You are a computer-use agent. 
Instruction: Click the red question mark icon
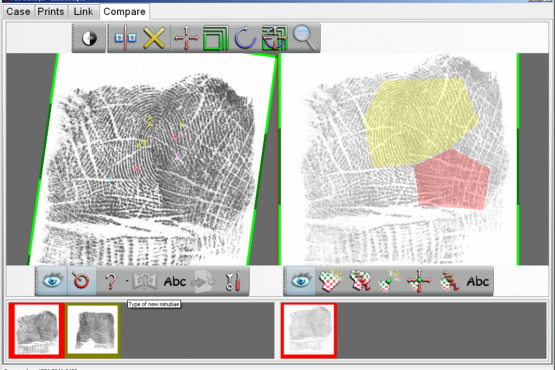point(111,281)
